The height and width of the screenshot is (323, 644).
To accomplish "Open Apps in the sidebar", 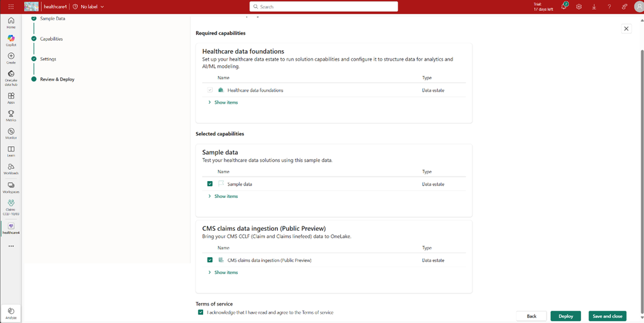I will (11, 98).
